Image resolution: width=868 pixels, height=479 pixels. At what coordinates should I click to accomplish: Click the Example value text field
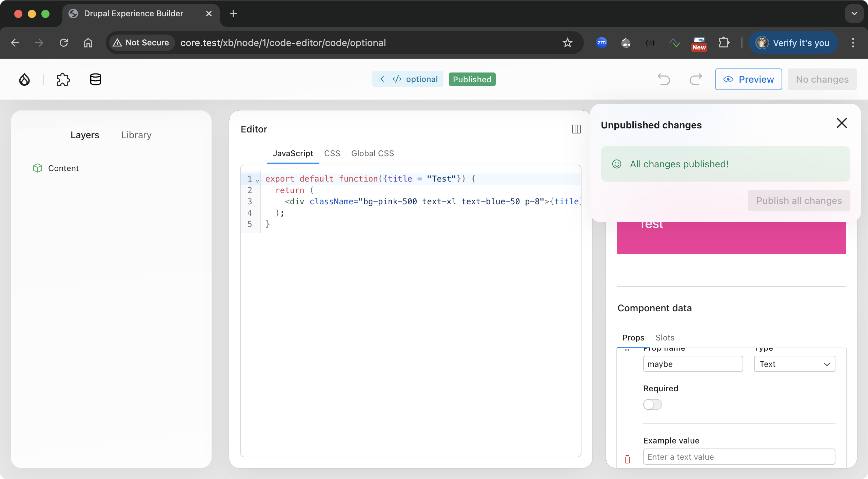739,457
